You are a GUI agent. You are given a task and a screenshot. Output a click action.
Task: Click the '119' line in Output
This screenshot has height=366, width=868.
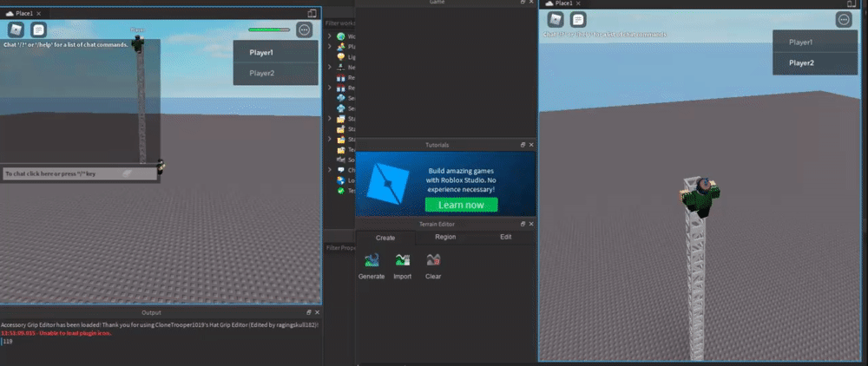8,342
